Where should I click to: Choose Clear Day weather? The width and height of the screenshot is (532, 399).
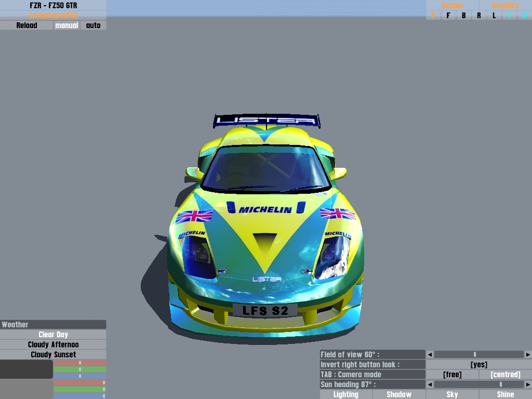click(x=54, y=335)
